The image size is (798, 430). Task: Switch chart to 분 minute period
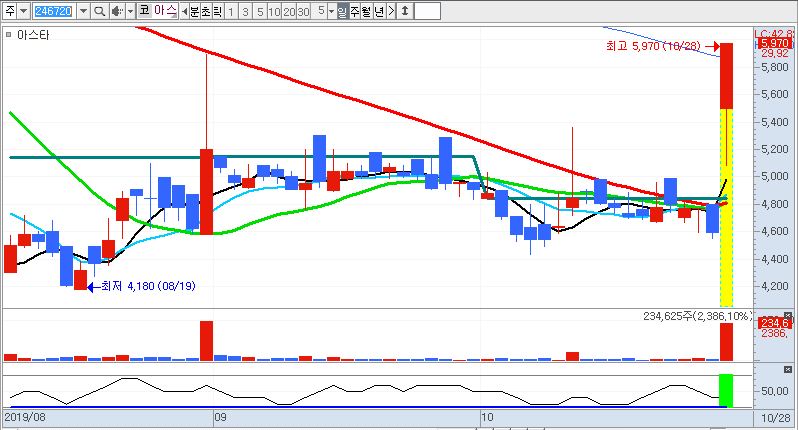click(195, 11)
